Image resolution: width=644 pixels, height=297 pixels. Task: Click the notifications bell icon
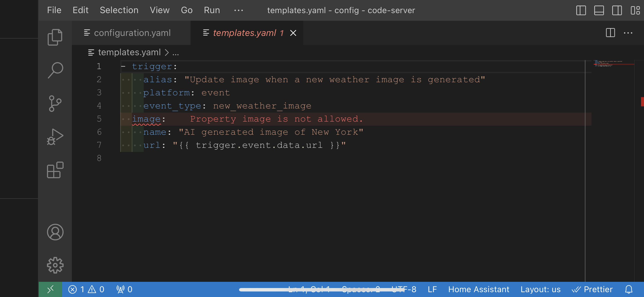tap(629, 289)
